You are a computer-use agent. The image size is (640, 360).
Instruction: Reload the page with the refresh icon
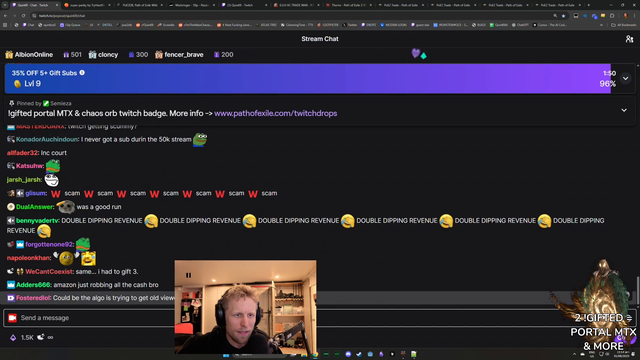[23, 16]
